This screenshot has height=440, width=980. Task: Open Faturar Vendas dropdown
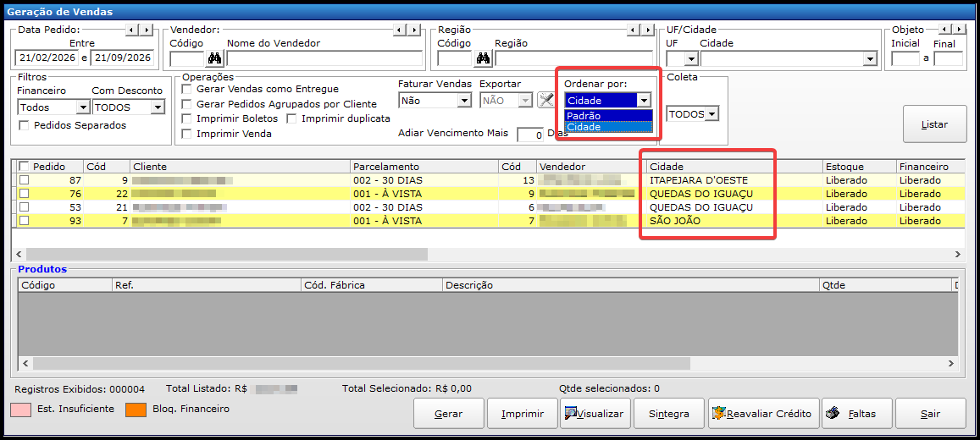464,100
